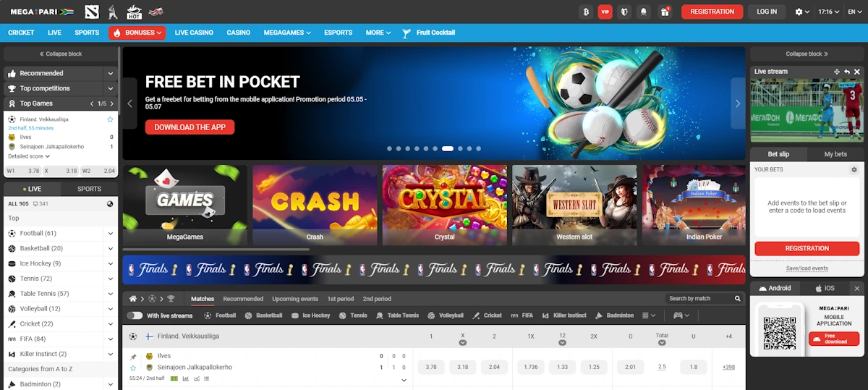Switch to the 2nd period tab

[377, 299]
